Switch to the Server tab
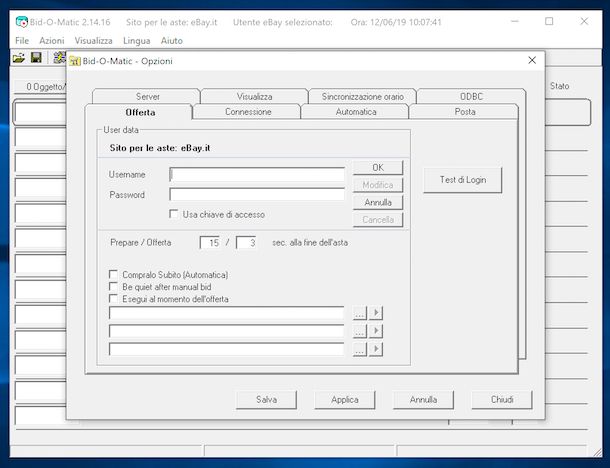610x468 pixels. pyautogui.click(x=147, y=96)
